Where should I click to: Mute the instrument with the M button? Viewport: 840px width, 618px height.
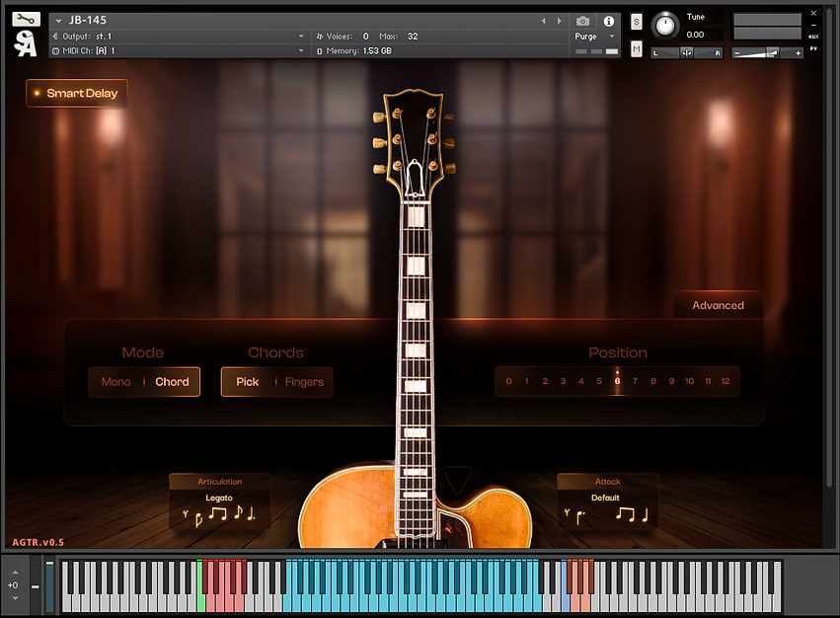[637, 49]
